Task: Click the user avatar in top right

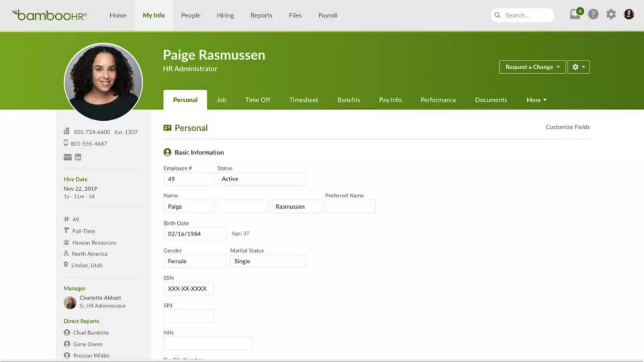Action: [629, 14]
